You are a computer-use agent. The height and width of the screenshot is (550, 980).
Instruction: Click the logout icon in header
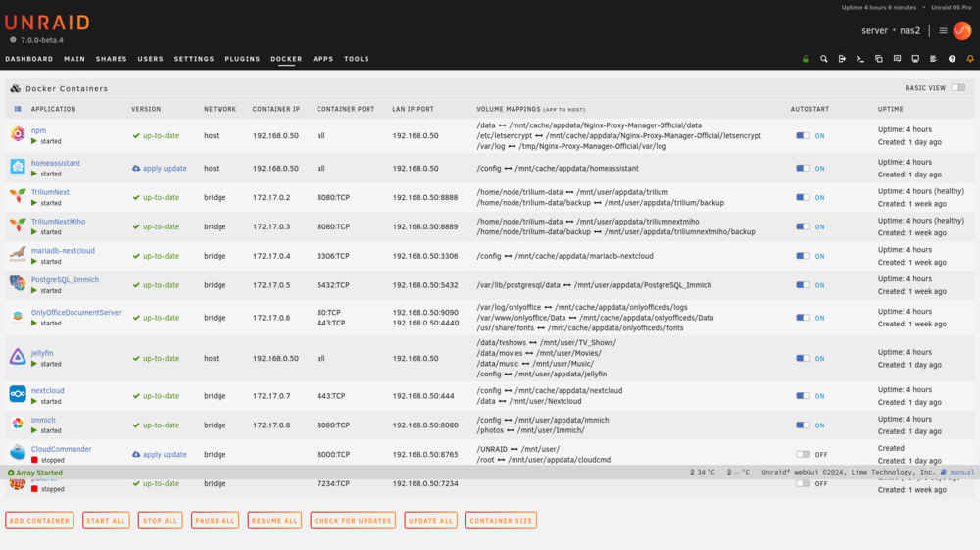tap(842, 59)
